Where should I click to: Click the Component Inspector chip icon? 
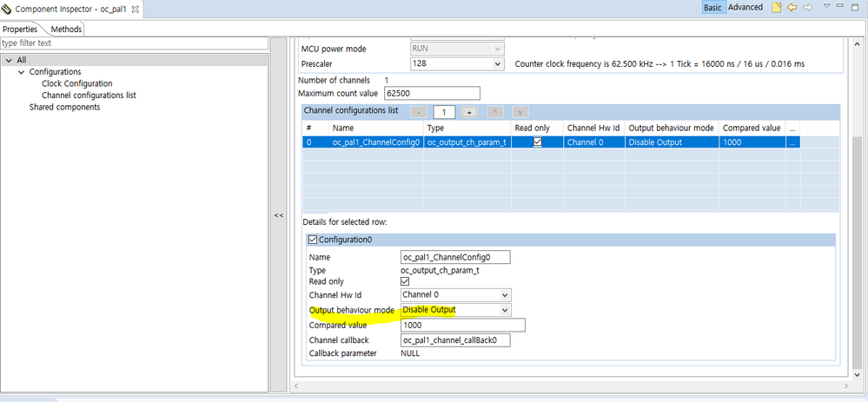click(7, 10)
